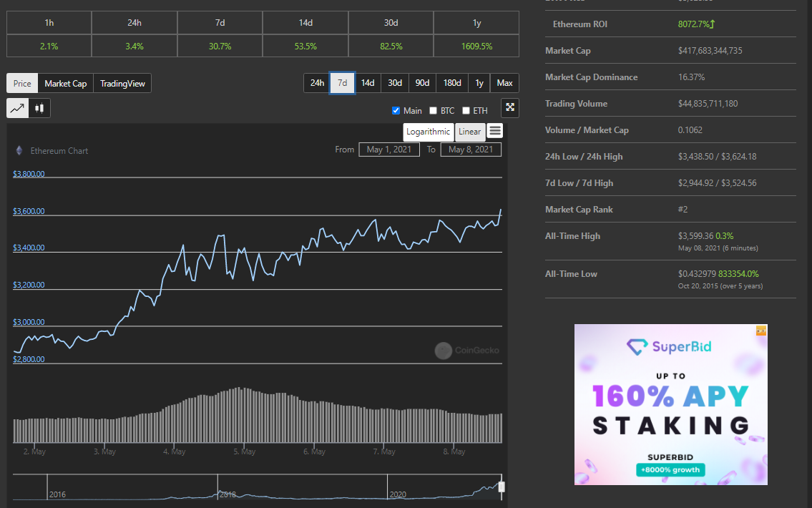
Task: Click the ad badge icon on SuperBid banner
Action: click(761, 331)
